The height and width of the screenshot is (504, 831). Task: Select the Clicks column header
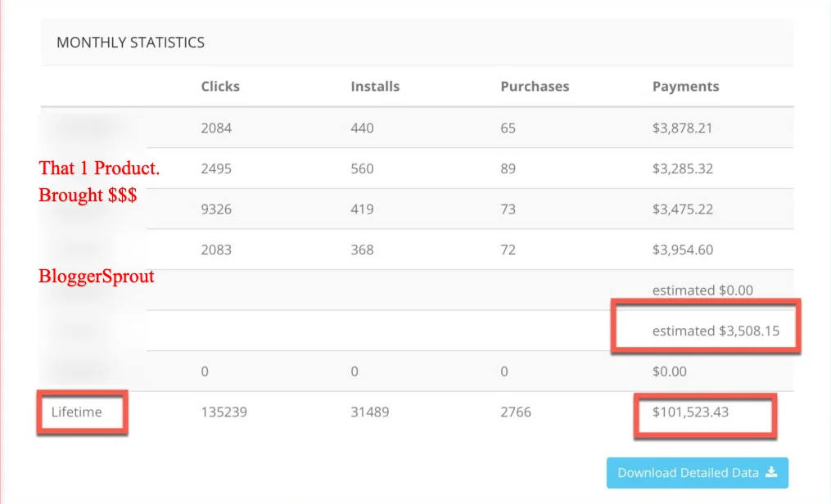pyautogui.click(x=220, y=86)
